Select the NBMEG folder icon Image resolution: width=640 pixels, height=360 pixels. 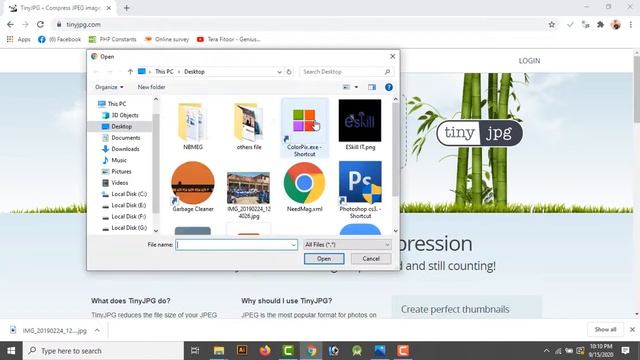(x=192, y=122)
